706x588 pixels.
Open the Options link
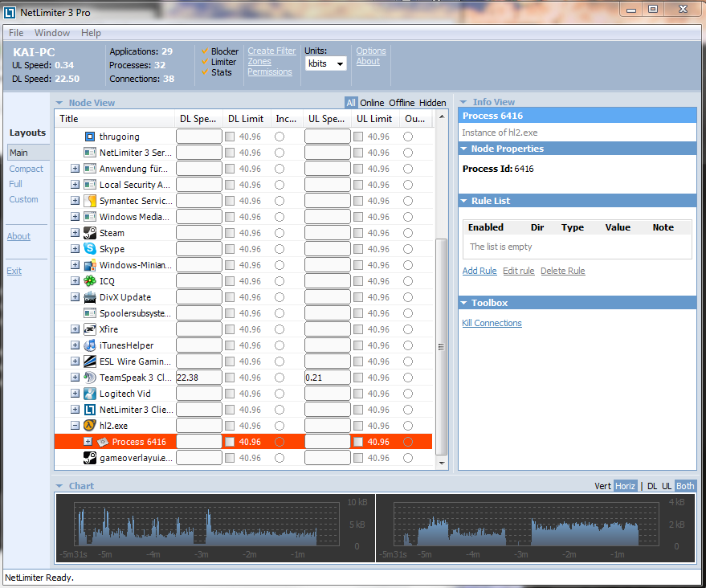(371, 51)
